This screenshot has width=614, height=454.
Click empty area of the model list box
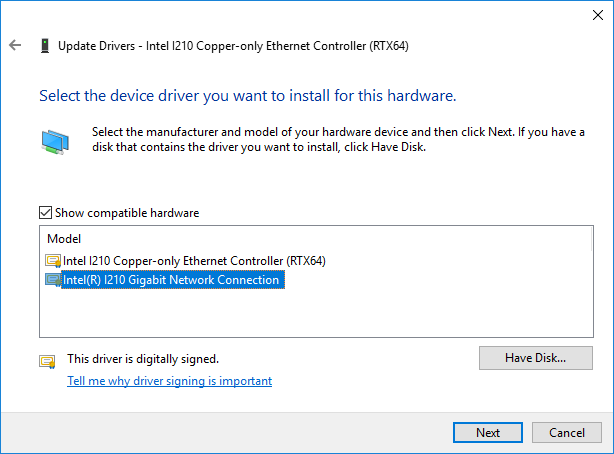point(300,315)
